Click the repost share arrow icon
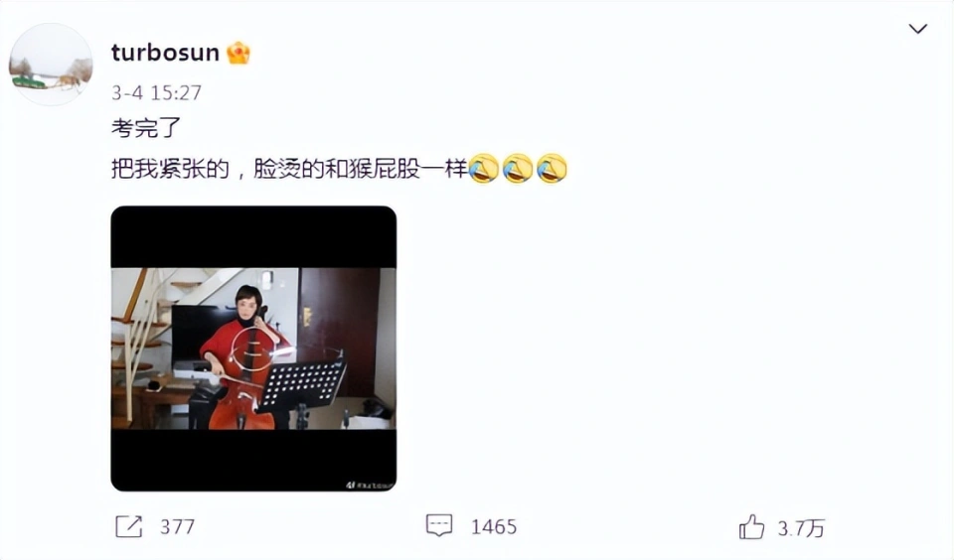Viewport: 954px width, 560px height. click(129, 526)
